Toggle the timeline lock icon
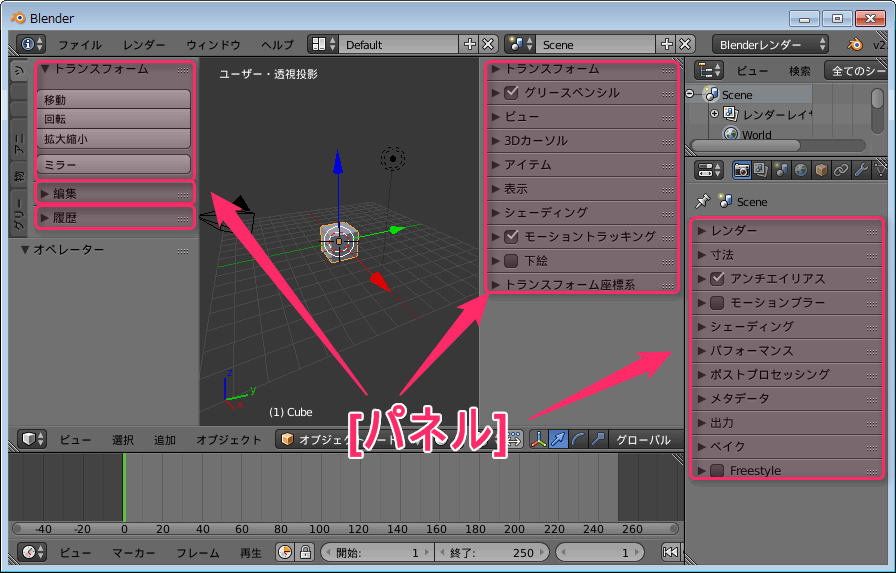896x573 pixels. 305,552
